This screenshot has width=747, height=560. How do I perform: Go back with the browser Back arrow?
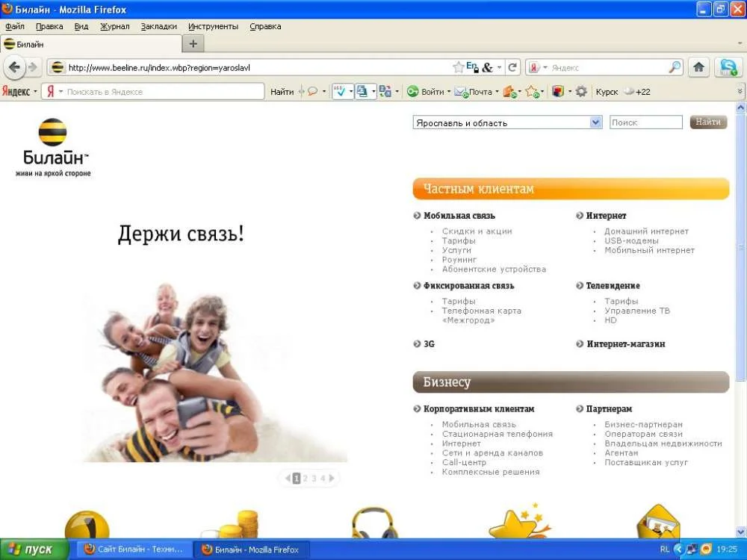click(x=14, y=67)
